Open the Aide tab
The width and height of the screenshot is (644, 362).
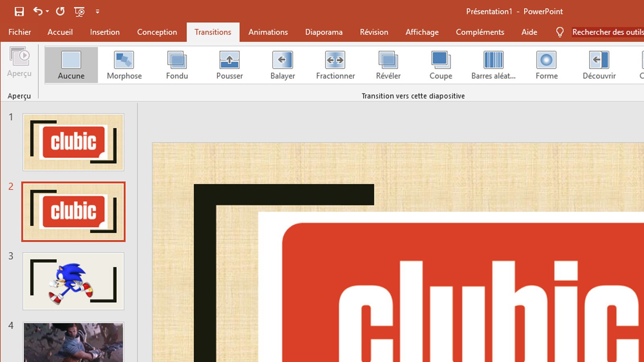(529, 32)
